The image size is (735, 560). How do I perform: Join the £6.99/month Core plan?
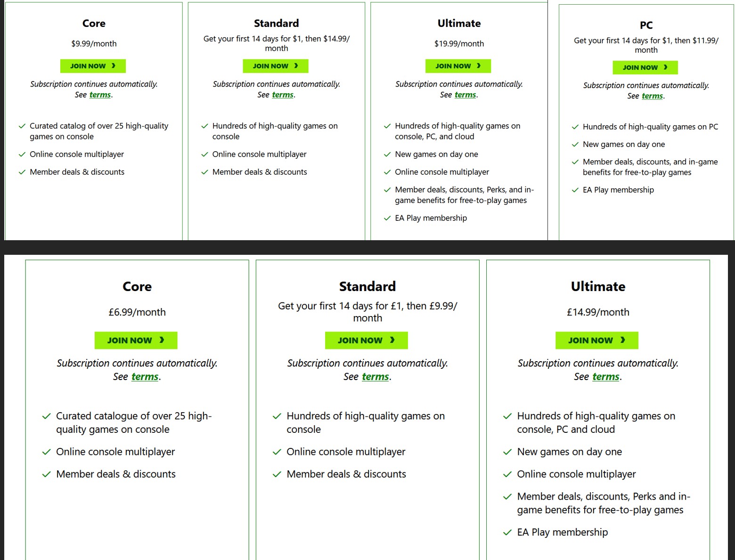(x=136, y=340)
